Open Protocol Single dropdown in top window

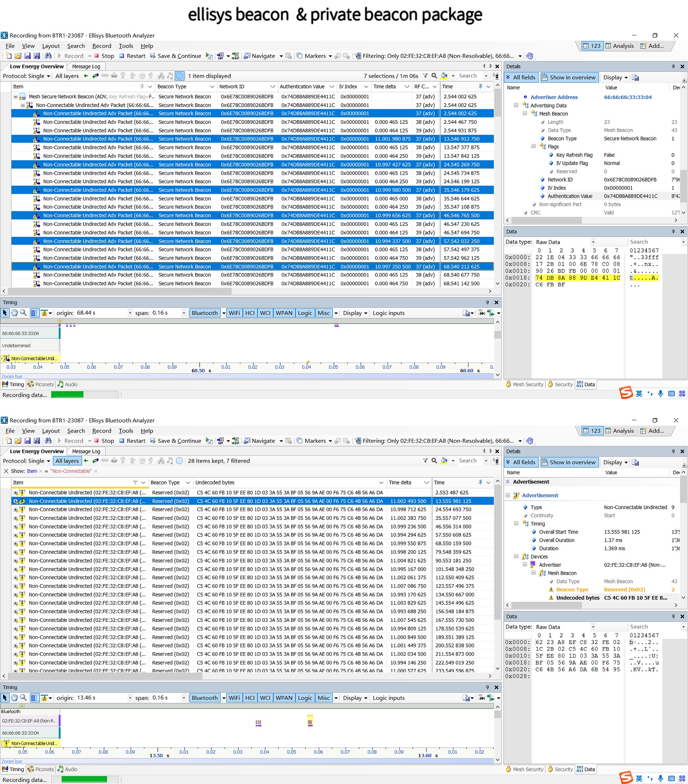26,76
